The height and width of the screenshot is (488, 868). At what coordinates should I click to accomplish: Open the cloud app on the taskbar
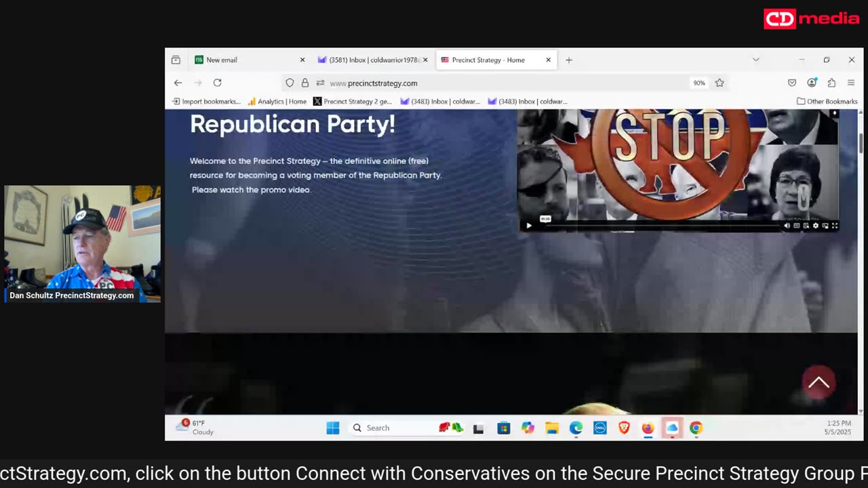672,428
